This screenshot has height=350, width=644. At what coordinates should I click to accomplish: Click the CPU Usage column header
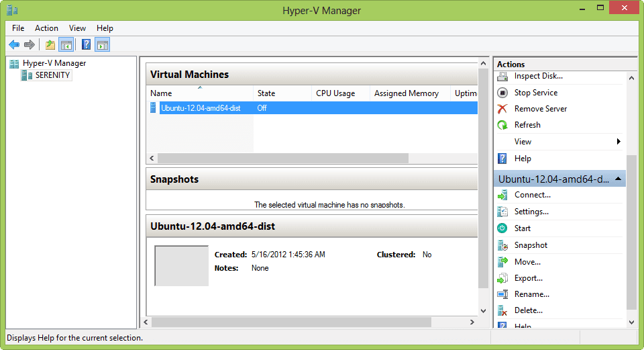coord(341,93)
